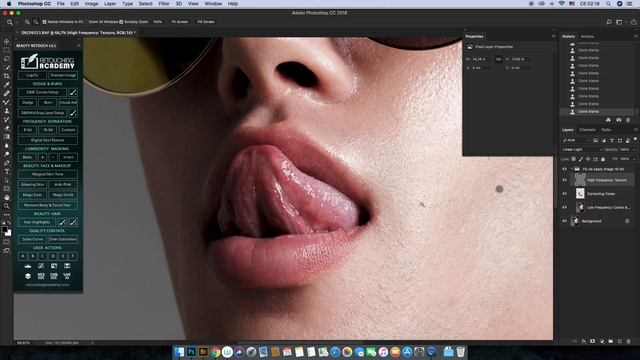
Task: Click the Zoom Out magnifier in options bar
Action: pyautogui.click(x=36, y=22)
